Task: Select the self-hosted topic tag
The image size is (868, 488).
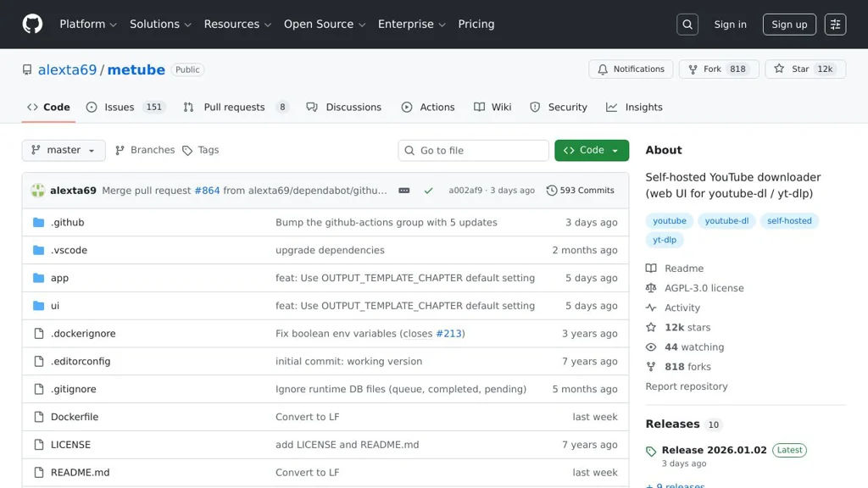Action: pyautogui.click(x=789, y=221)
